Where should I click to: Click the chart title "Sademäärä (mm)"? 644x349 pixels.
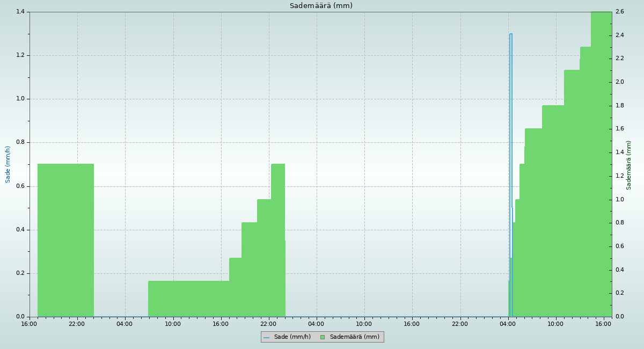[x=321, y=6]
